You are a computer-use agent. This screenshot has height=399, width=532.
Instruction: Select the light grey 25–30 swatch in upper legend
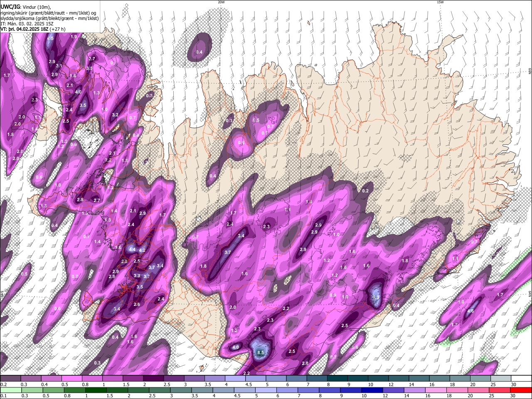[x=501, y=379]
